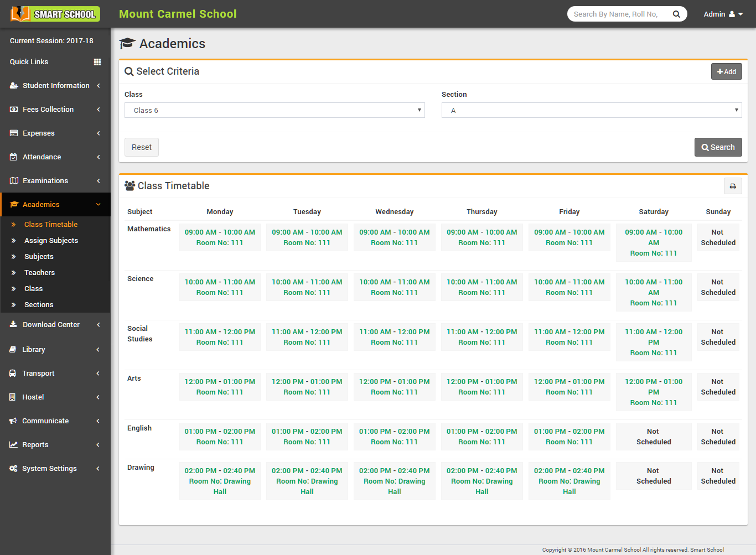
Task: Select the Attendance module icon
Action: pos(13,157)
